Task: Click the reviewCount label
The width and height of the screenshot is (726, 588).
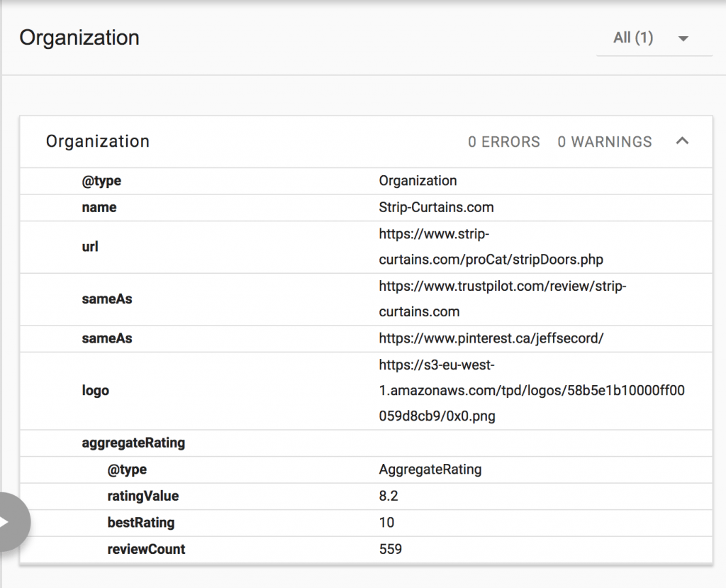Action: click(x=146, y=549)
